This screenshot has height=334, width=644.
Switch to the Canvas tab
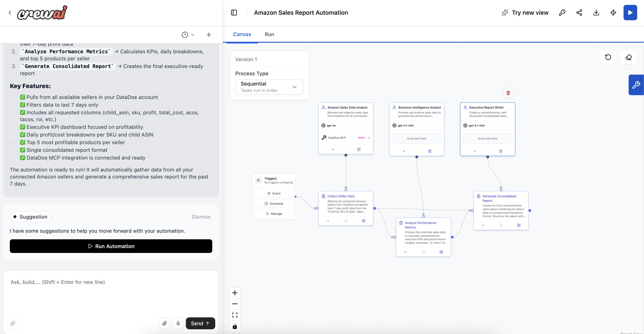pyautogui.click(x=242, y=34)
